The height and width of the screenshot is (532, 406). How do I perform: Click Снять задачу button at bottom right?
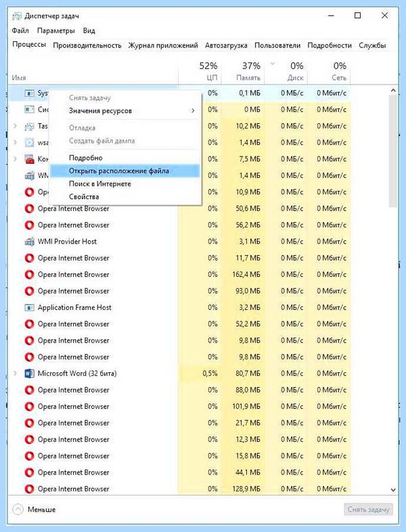click(368, 509)
